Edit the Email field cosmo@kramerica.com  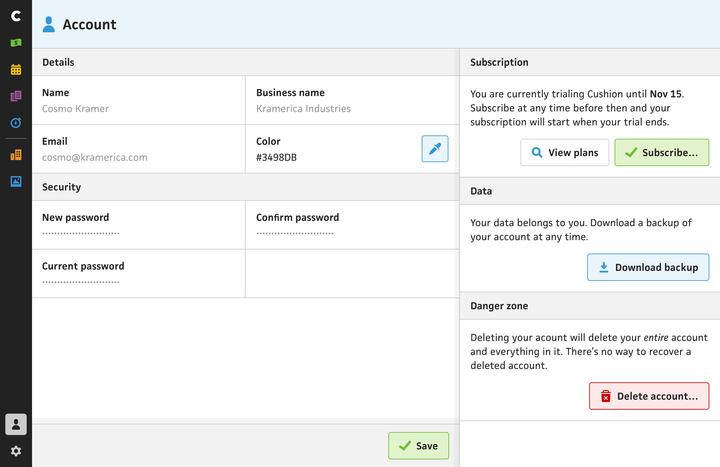coord(139,149)
